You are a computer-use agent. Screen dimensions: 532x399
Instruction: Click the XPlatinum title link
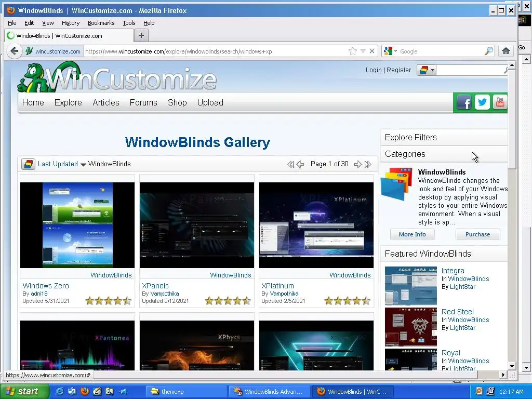(277, 286)
